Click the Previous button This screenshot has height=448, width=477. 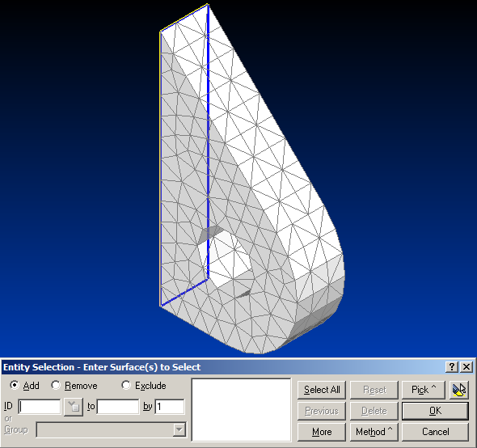(322, 411)
